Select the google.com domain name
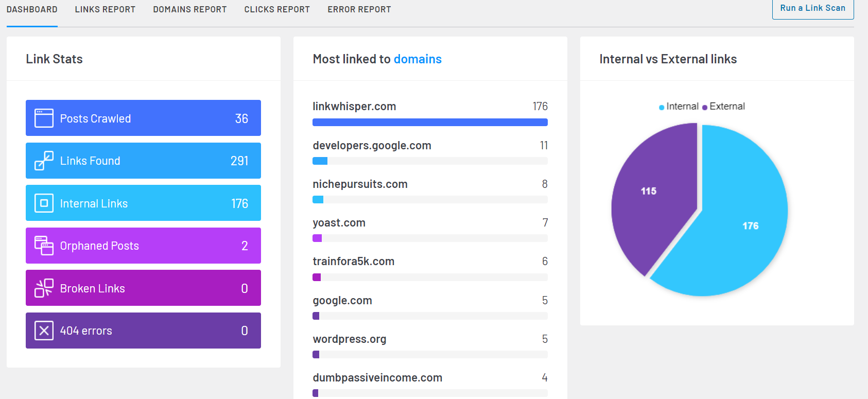Image resolution: width=868 pixels, height=399 pixels. (342, 300)
